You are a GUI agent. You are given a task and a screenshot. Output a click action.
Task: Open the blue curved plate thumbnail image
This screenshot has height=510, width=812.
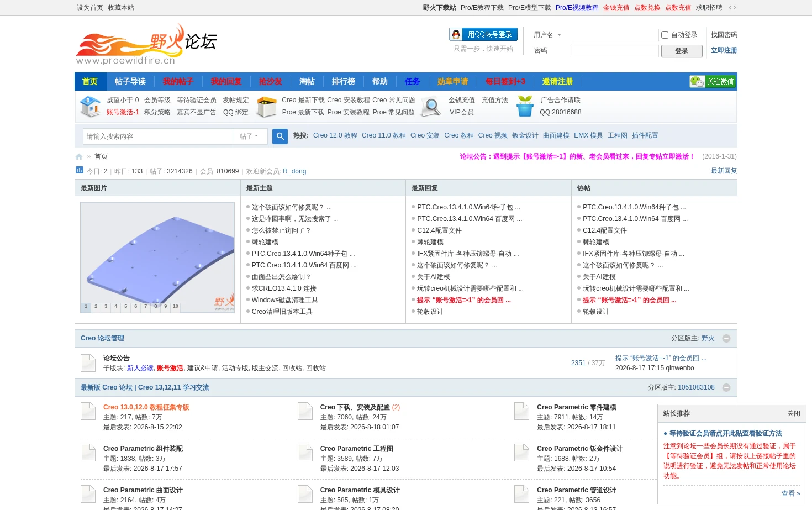pyautogui.click(x=157, y=257)
